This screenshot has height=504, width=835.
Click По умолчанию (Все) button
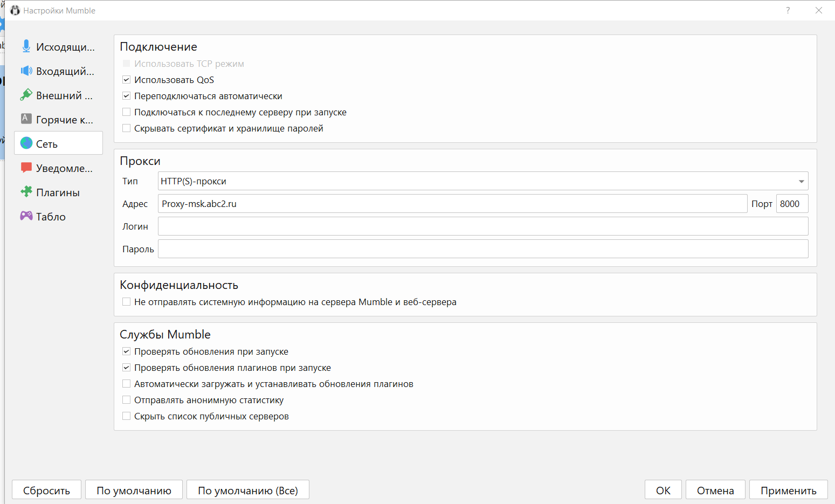248,490
